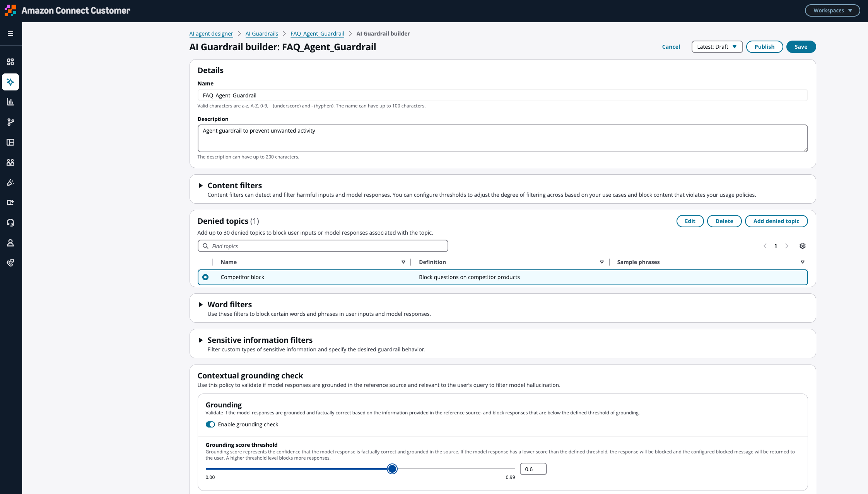
Task: Expand the Word filters section
Action: [x=200, y=305]
